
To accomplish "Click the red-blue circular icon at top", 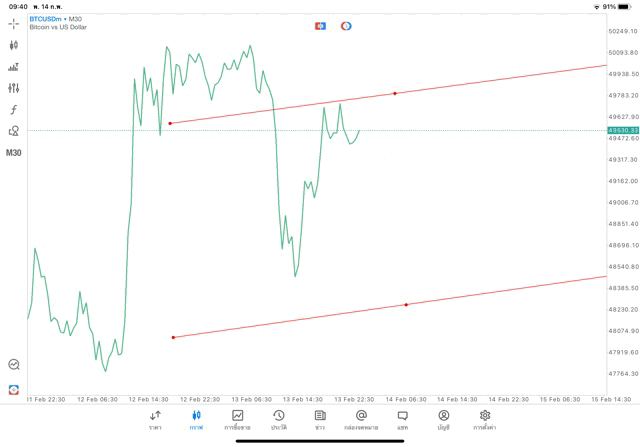I will (346, 26).
